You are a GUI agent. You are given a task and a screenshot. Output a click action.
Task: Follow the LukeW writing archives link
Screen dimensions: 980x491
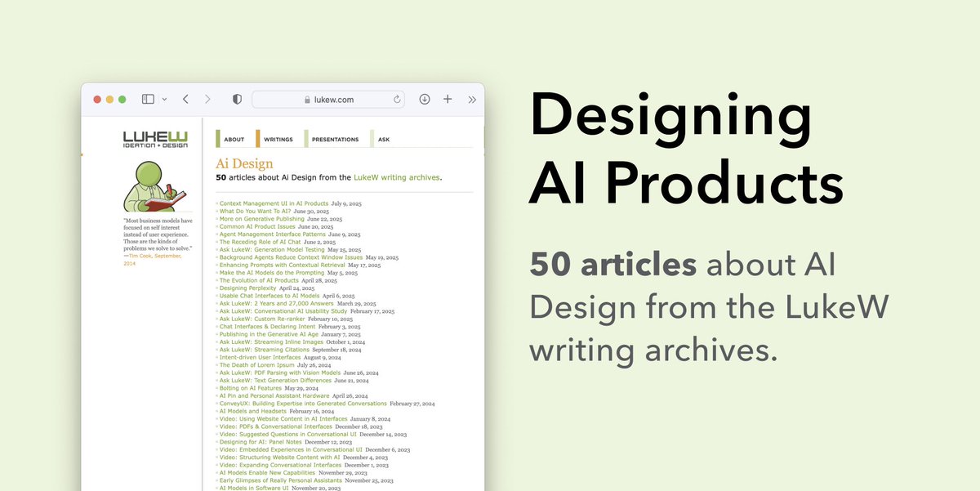(x=397, y=176)
